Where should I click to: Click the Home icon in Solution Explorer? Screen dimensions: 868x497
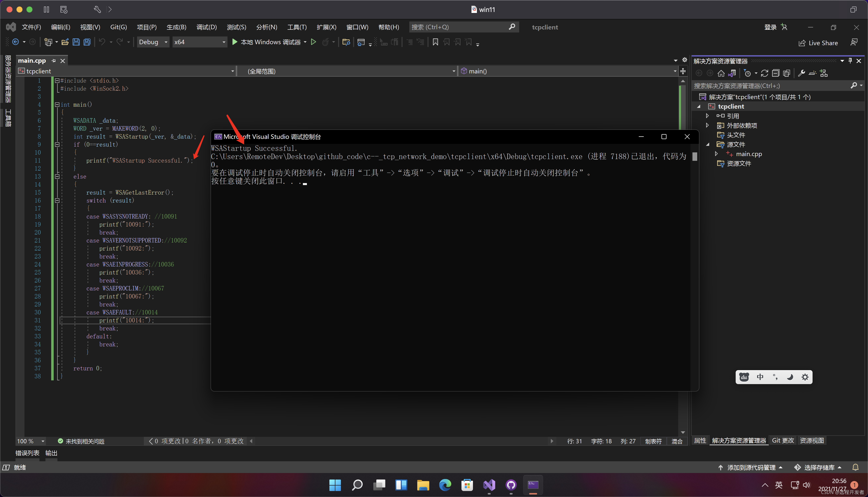pos(721,73)
